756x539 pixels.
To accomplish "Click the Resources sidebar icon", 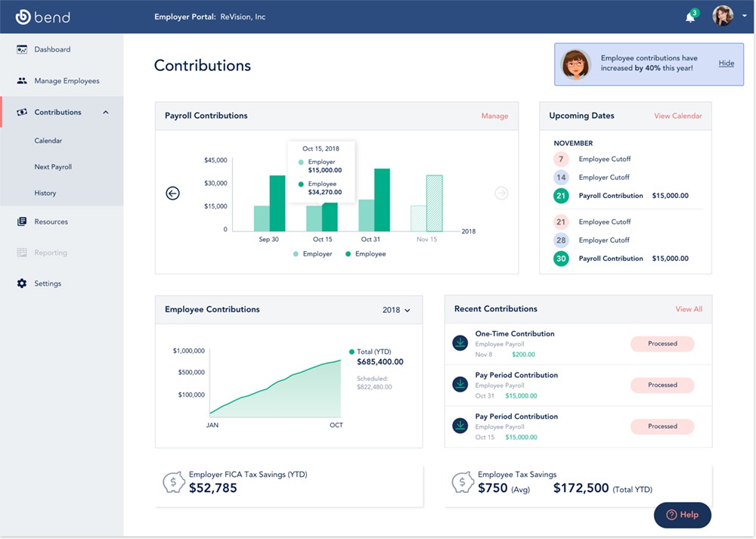I will click(x=22, y=221).
